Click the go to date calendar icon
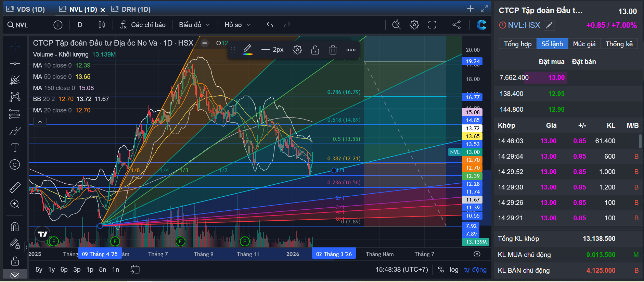The image size is (644, 282). click(135, 270)
